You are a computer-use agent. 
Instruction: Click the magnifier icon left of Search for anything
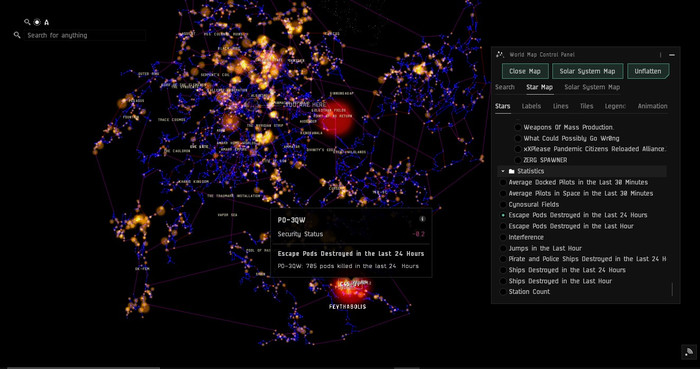click(17, 35)
